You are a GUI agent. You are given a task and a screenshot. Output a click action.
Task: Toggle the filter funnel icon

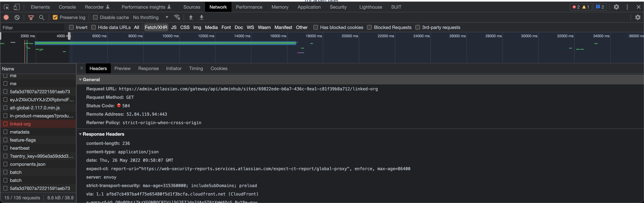[31, 17]
